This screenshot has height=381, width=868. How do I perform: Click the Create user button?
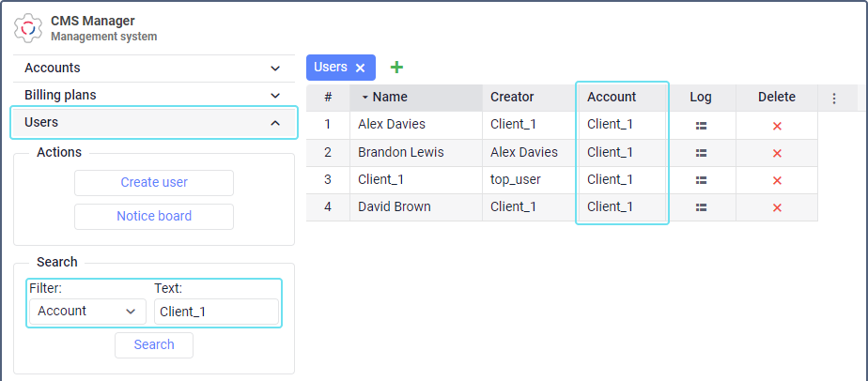click(154, 183)
